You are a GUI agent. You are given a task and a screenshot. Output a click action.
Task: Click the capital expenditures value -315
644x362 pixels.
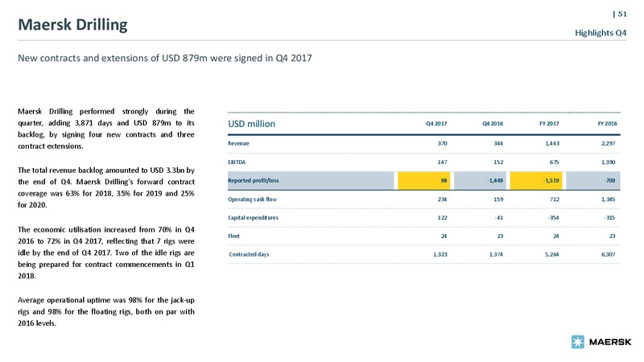(610, 218)
